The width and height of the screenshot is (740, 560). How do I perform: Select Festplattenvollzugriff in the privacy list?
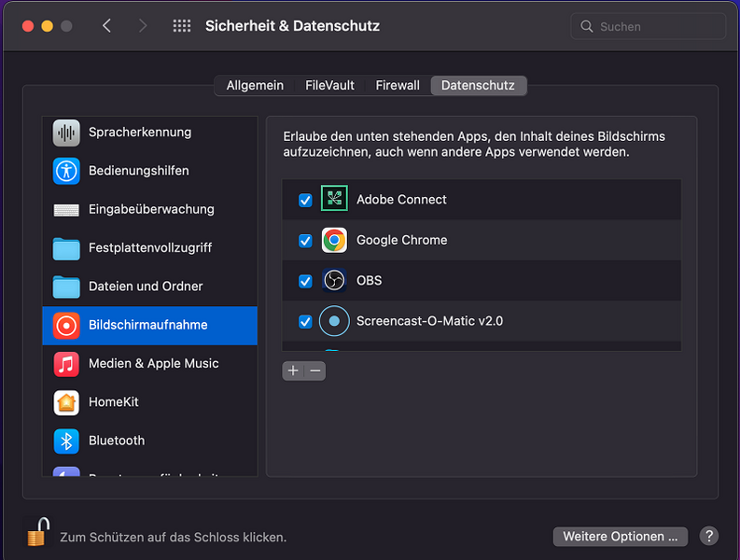(150, 248)
